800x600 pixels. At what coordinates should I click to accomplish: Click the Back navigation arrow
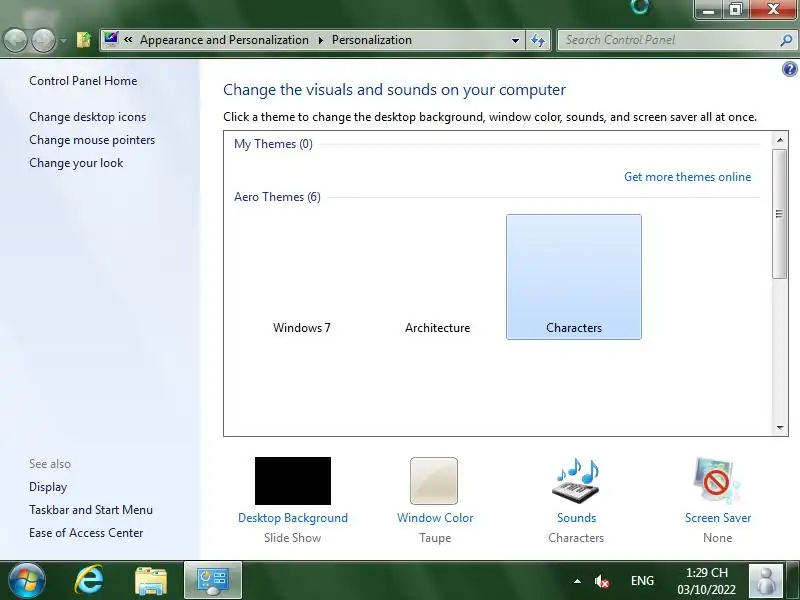click(x=15, y=40)
